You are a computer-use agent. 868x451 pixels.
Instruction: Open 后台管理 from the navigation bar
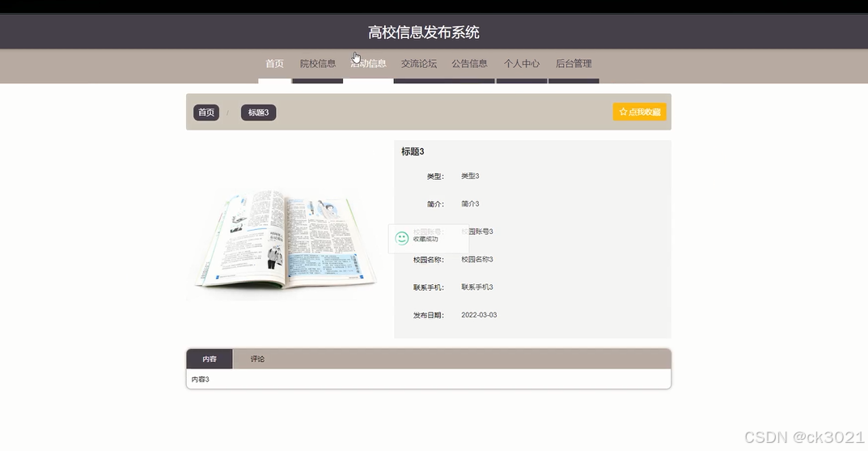(574, 64)
